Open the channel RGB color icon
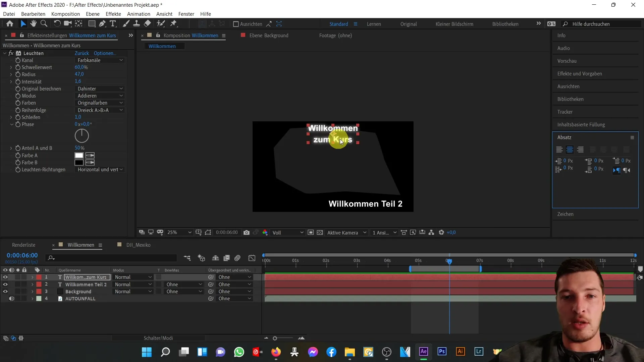Viewport: 644px width, 362px height. [x=265, y=232]
